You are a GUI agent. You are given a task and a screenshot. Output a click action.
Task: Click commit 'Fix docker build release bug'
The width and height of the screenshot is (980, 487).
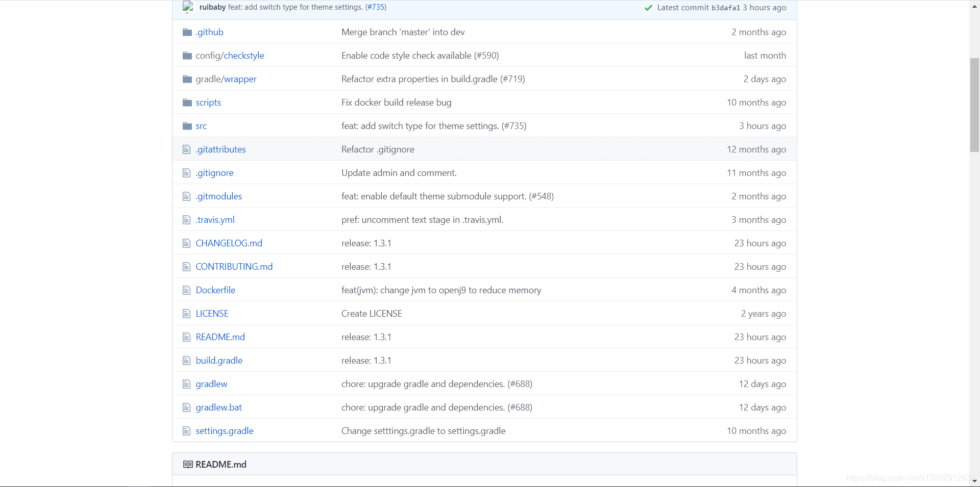396,102
